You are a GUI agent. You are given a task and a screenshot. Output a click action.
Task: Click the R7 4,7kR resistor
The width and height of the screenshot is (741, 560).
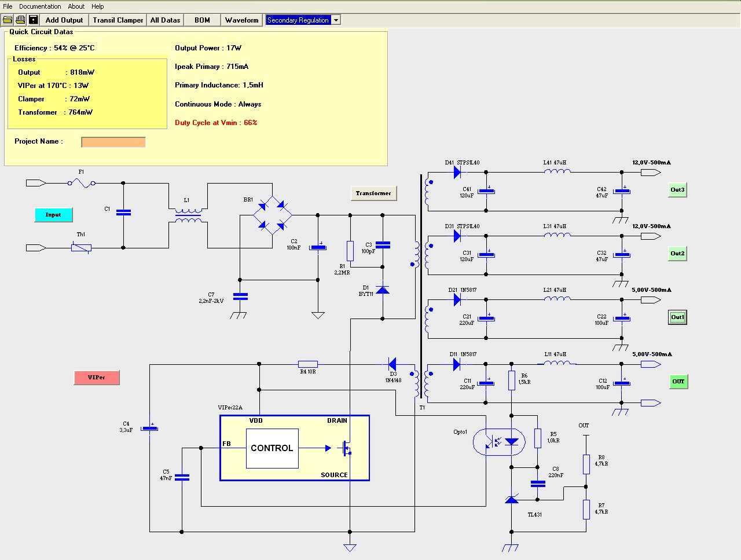click(586, 510)
